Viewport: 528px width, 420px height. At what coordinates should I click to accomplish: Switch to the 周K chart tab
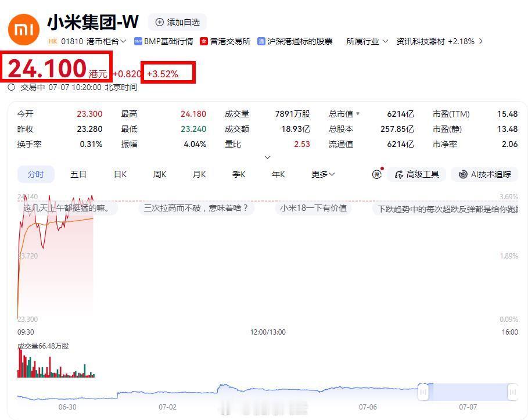[x=160, y=174]
